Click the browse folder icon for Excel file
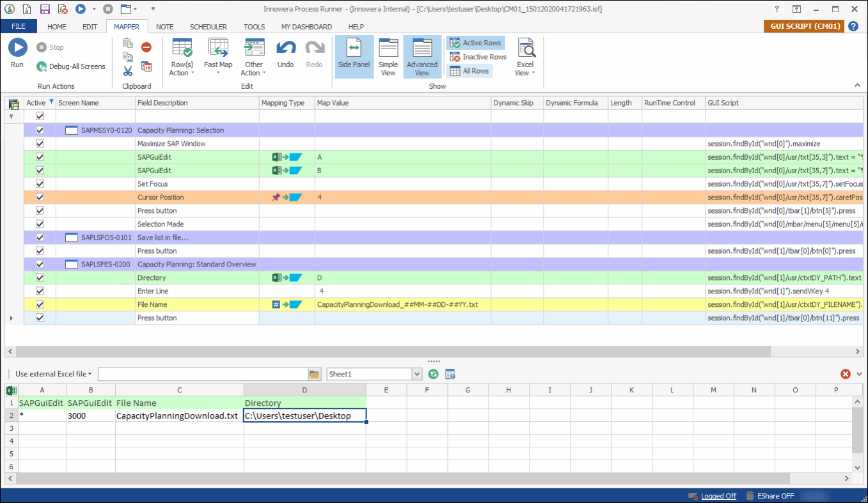The image size is (868, 503). (314, 374)
